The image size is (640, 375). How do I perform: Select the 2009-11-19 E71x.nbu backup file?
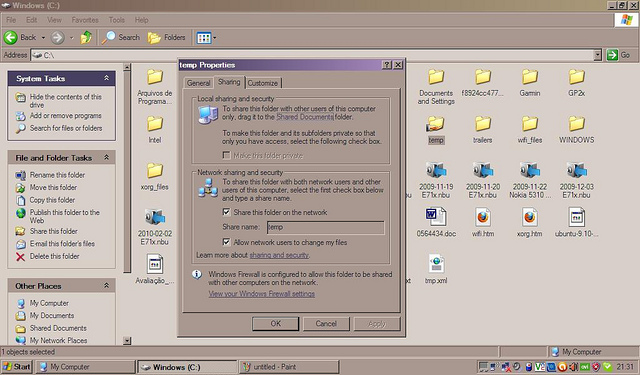point(436,170)
